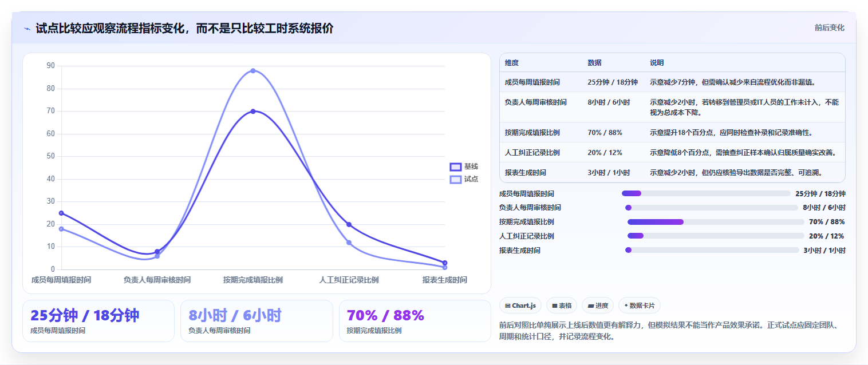The width and height of the screenshot is (868, 365).
Task: Click the y-axis tick label 90
Action: coord(51,66)
